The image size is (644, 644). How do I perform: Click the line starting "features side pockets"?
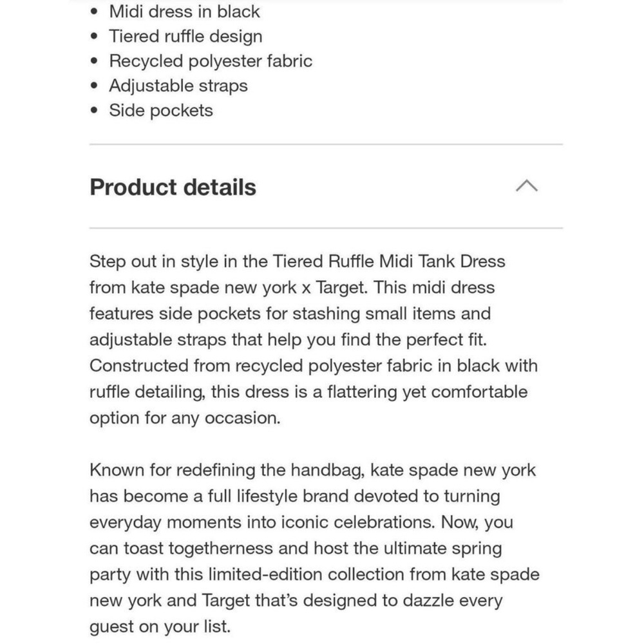290,314
